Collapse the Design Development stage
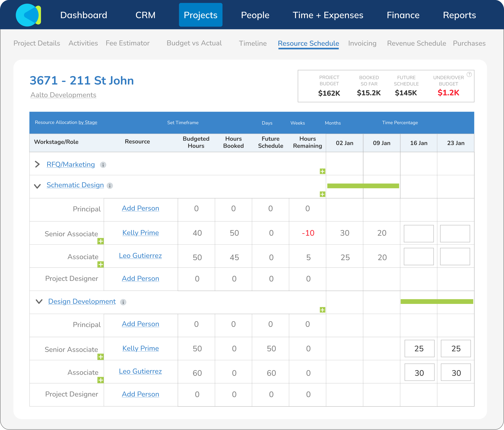 pos(39,302)
